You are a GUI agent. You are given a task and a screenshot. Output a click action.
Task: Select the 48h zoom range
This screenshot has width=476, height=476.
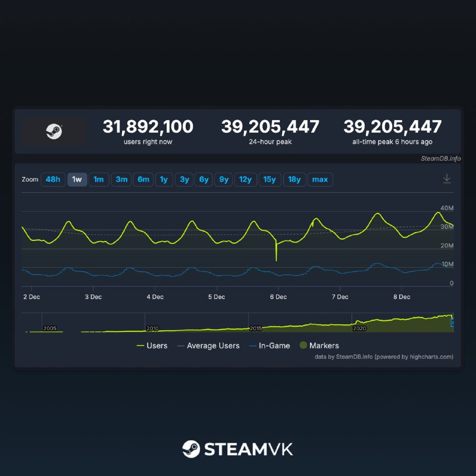tap(53, 180)
